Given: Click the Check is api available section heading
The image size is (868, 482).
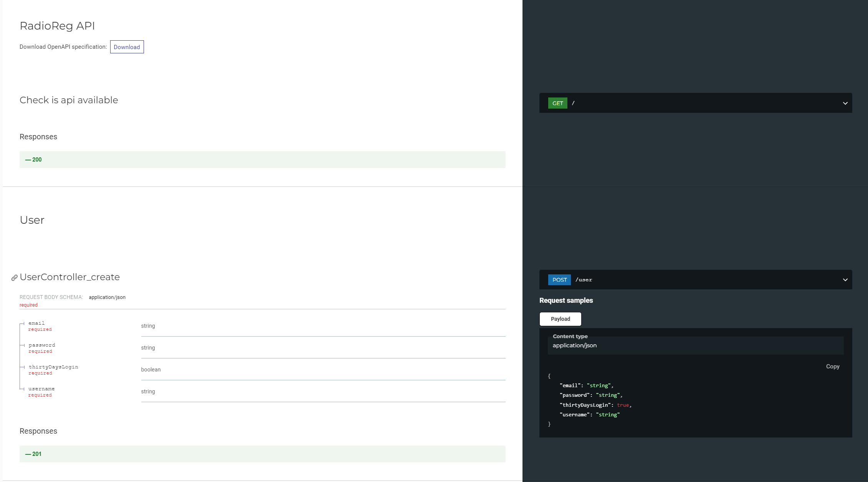Looking at the screenshot, I should (69, 100).
